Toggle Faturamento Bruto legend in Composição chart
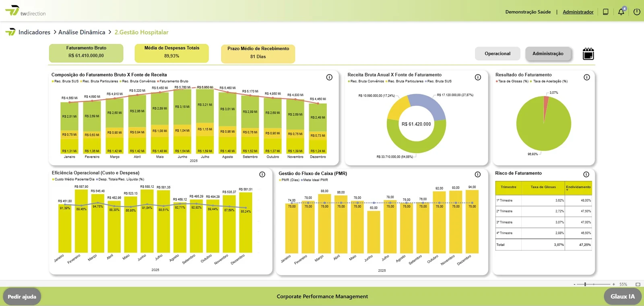The image size is (644, 306). [173, 81]
